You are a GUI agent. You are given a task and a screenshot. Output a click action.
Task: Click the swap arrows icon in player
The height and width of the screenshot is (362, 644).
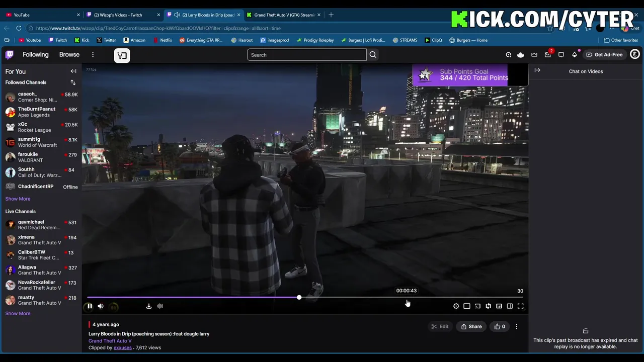coord(488,306)
